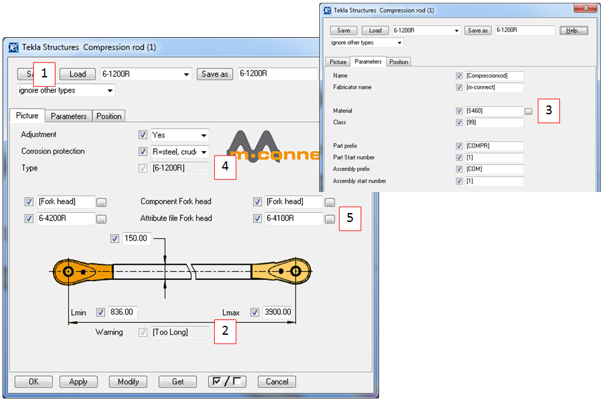
Task: Toggle the Adjustment checkbox
Action: [143, 134]
